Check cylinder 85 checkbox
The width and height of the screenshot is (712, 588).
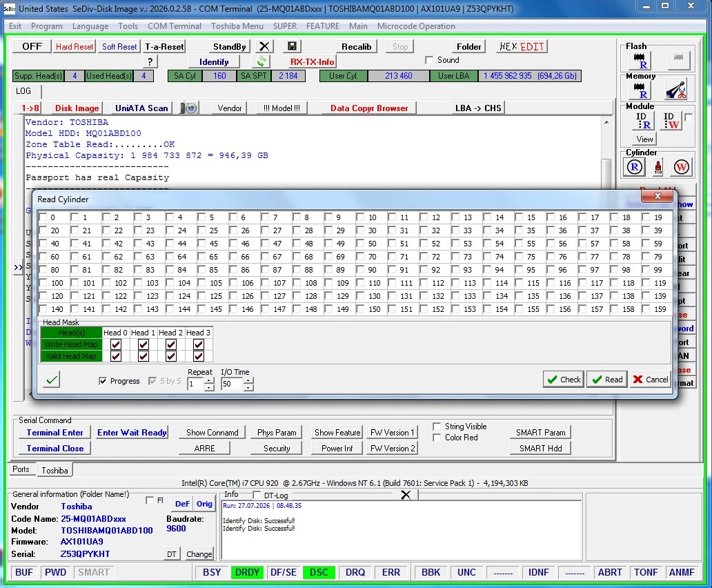pos(201,270)
